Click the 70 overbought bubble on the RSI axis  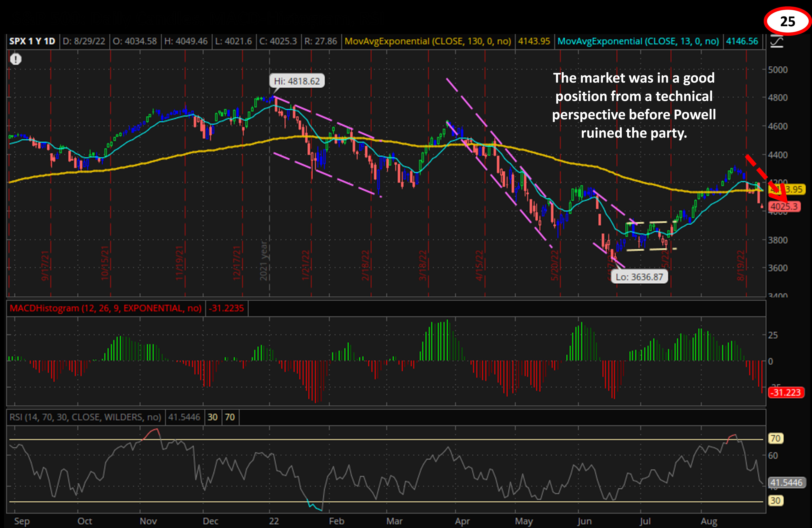click(x=776, y=438)
